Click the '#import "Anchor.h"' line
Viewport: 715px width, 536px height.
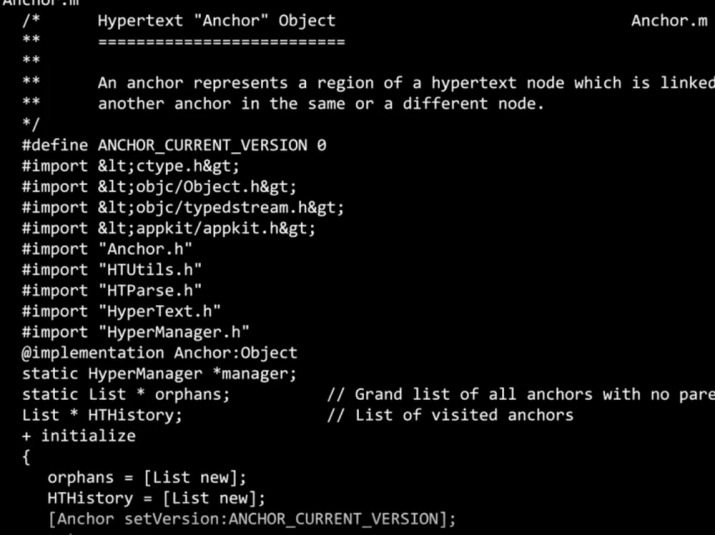(x=107, y=249)
